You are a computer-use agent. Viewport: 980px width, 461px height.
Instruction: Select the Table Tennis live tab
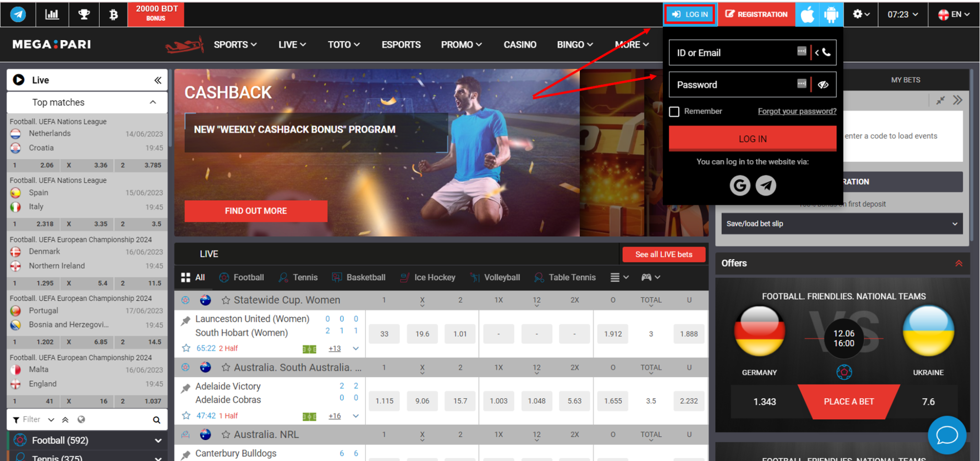pyautogui.click(x=565, y=277)
